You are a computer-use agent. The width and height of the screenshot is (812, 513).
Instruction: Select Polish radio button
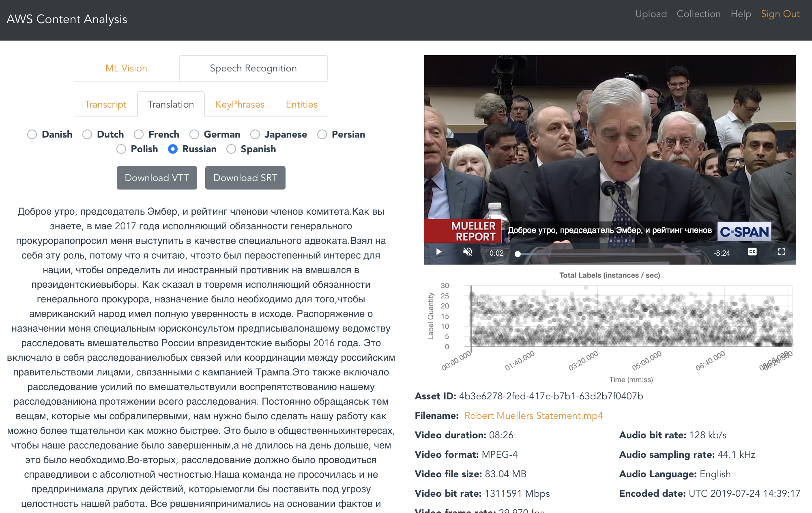pyautogui.click(x=121, y=149)
